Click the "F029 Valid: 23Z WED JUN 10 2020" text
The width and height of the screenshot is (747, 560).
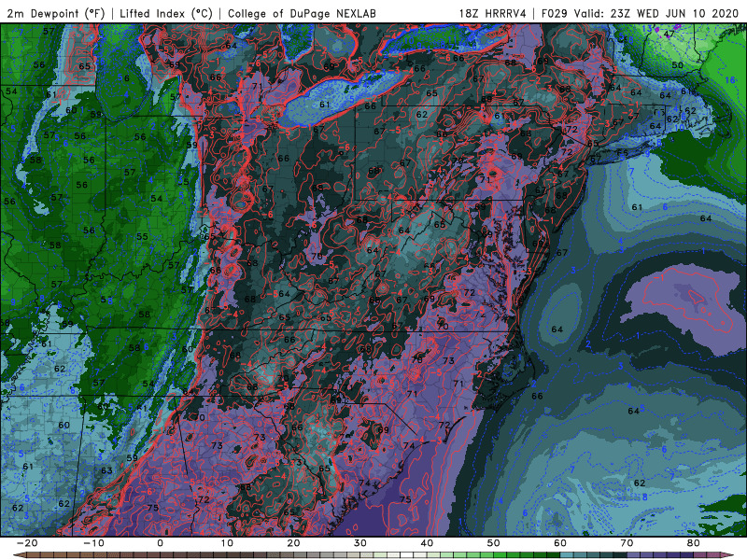click(x=640, y=13)
